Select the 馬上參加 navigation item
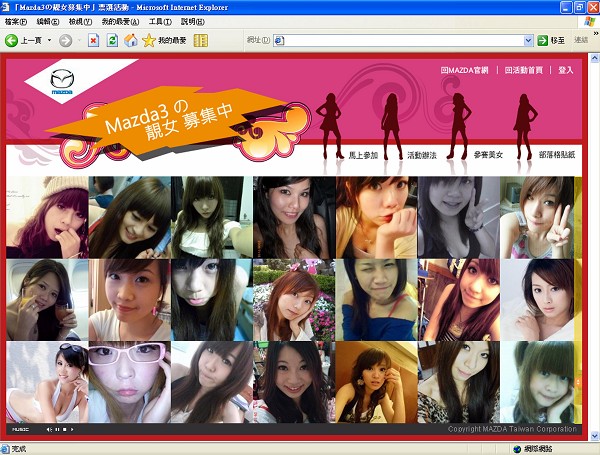 click(x=364, y=156)
